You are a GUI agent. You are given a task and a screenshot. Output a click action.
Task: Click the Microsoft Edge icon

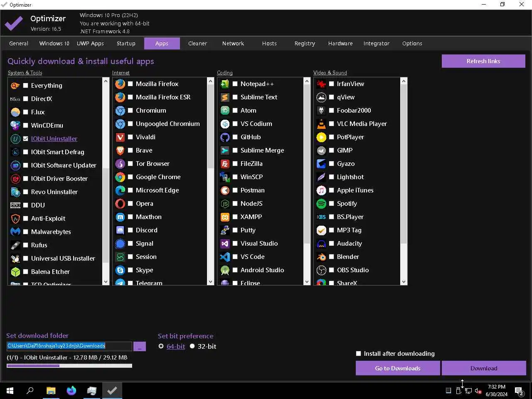point(120,190)
